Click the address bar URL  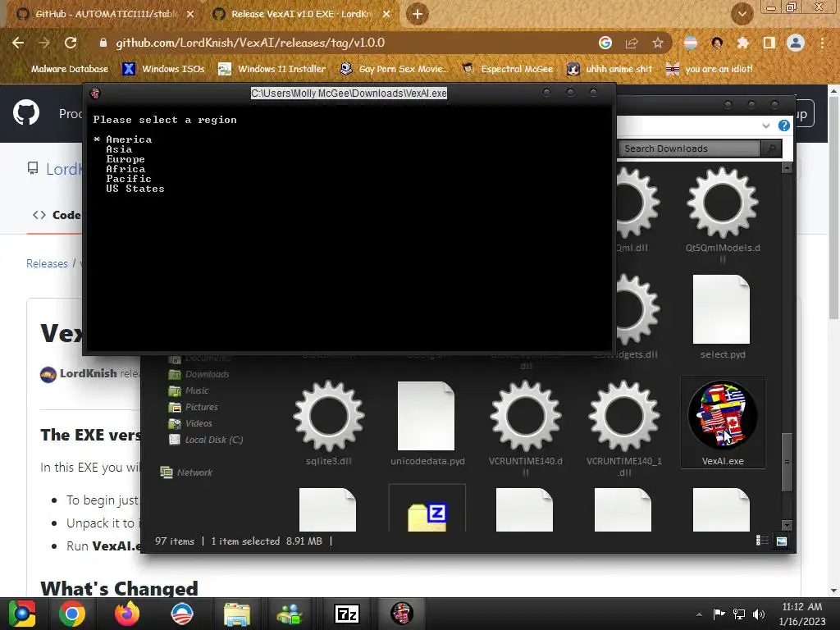coord(250,43)
